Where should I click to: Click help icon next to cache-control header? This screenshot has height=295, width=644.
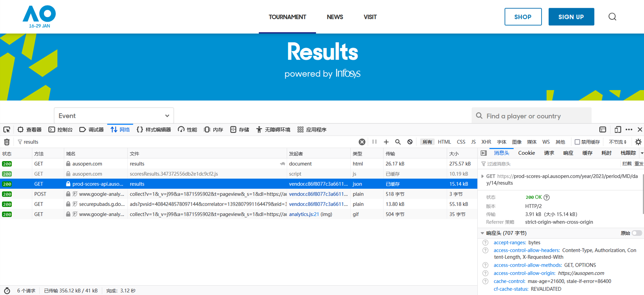(x=486, y=282)
